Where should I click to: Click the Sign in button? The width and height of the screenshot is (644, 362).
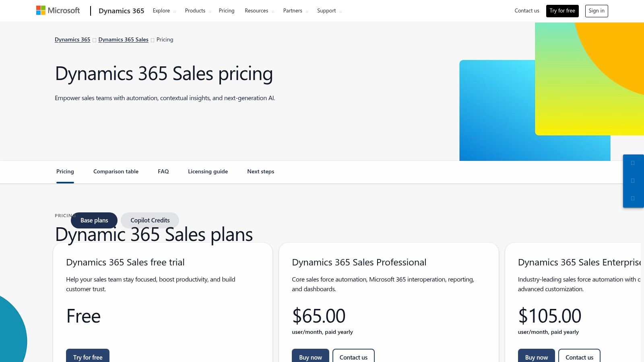click(597, 11)
